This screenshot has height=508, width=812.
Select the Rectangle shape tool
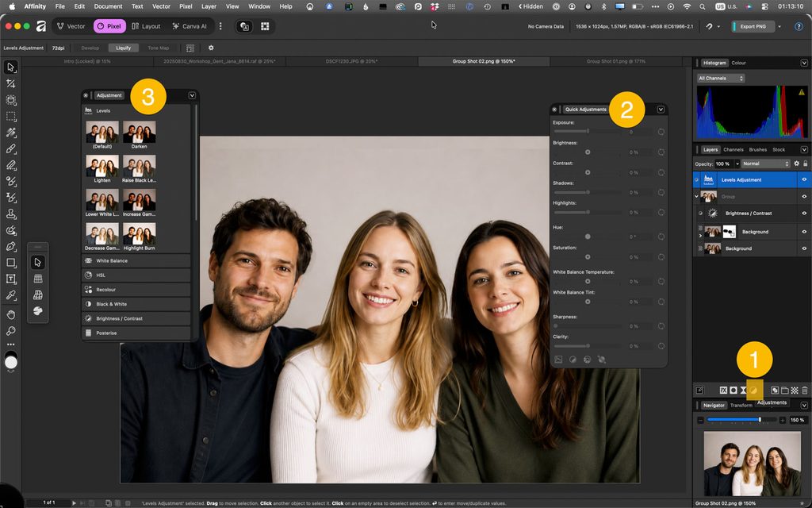pyautogui.click(x=11, y=263)
